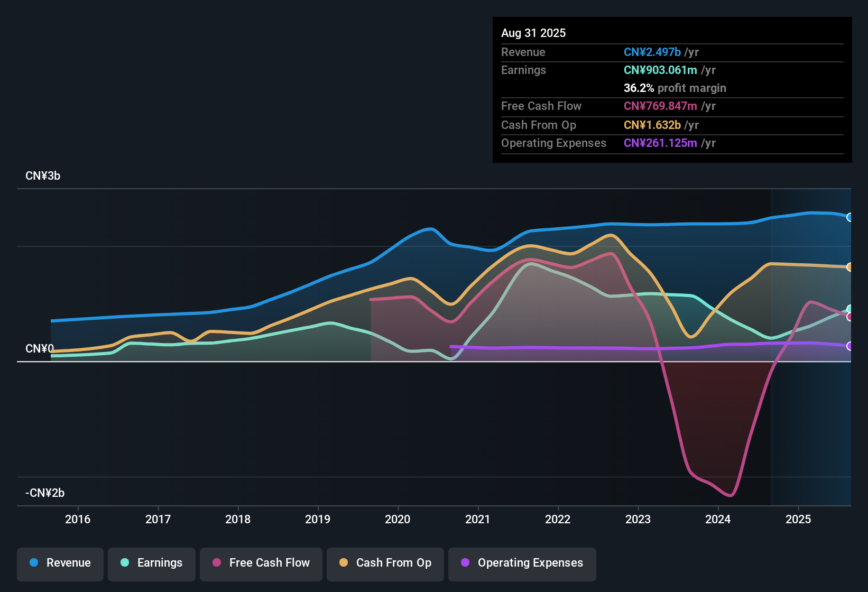Open details from the Aug 31 2025 tooltip header
The height and width of the screenshot is (592, 868).
(533, 33)
